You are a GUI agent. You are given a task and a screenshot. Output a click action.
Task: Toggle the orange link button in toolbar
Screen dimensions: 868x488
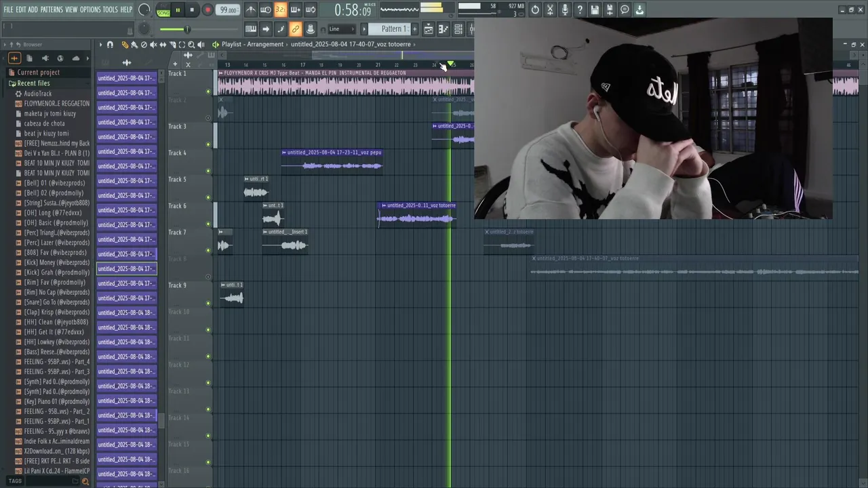pyautogui.click(x=296, y=29)
